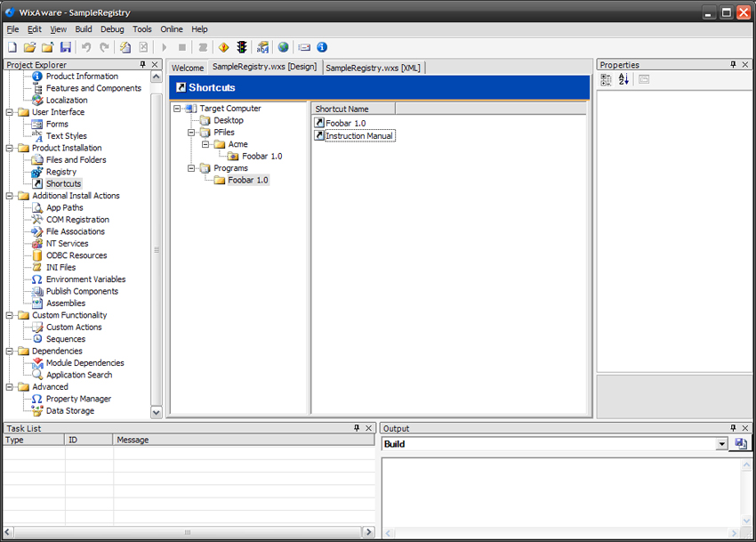Viewport: 756px width, 542px height.
Task: Click the Message column header in Task List
Action: tap(244, 440)
